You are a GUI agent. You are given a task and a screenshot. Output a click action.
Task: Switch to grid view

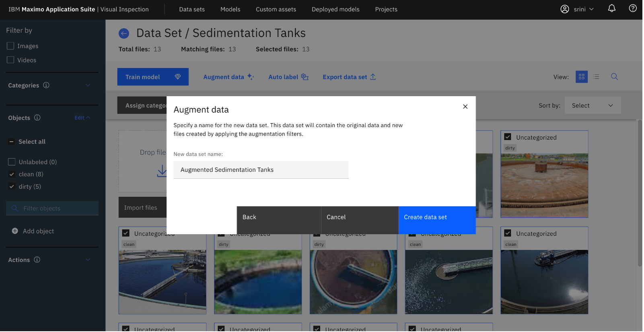pyautogui.click(x=582, y=77)
